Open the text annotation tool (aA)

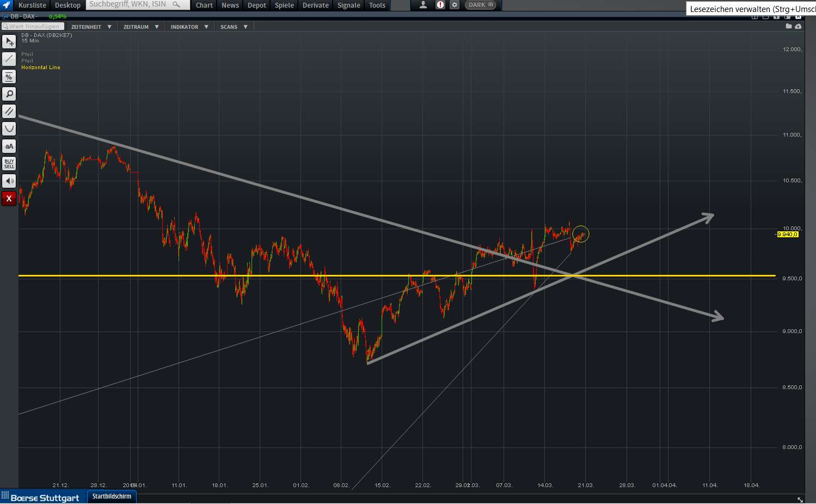pyautogui.click(x=9, y=146)
